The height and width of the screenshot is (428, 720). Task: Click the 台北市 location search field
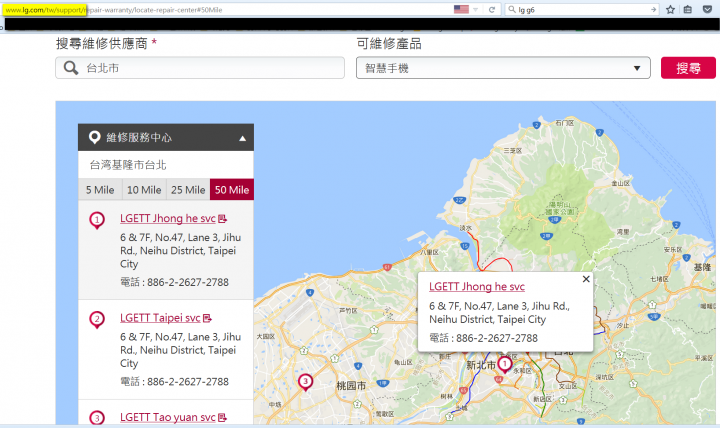pos(200,68)
